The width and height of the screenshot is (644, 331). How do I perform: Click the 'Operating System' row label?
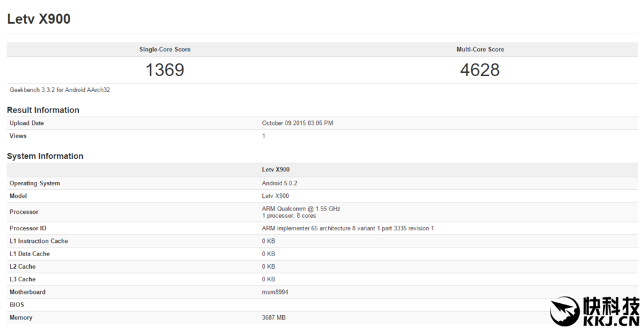(x=34, y=183)
